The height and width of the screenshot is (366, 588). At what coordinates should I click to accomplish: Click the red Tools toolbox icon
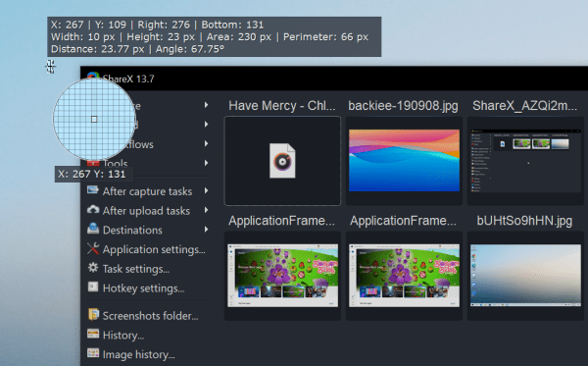[x=93, y=163]
